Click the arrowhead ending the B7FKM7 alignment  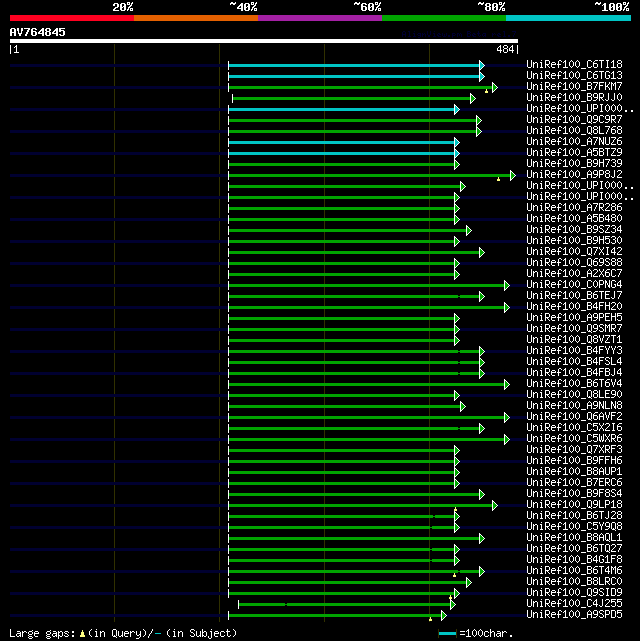tap(495, 87)
